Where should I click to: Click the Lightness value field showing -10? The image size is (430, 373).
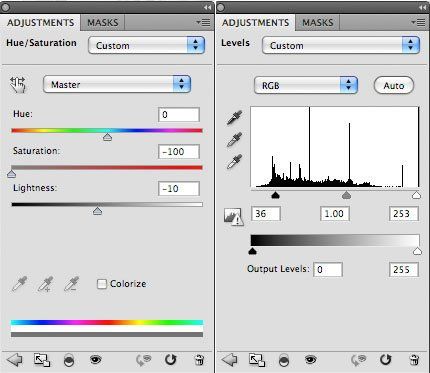coord(179,189)
